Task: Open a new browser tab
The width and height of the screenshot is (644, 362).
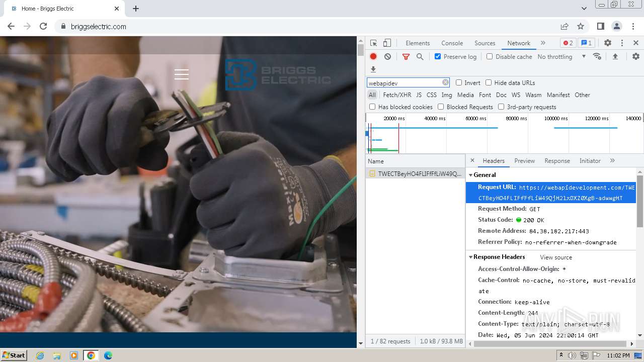Action: pos(136,9)
